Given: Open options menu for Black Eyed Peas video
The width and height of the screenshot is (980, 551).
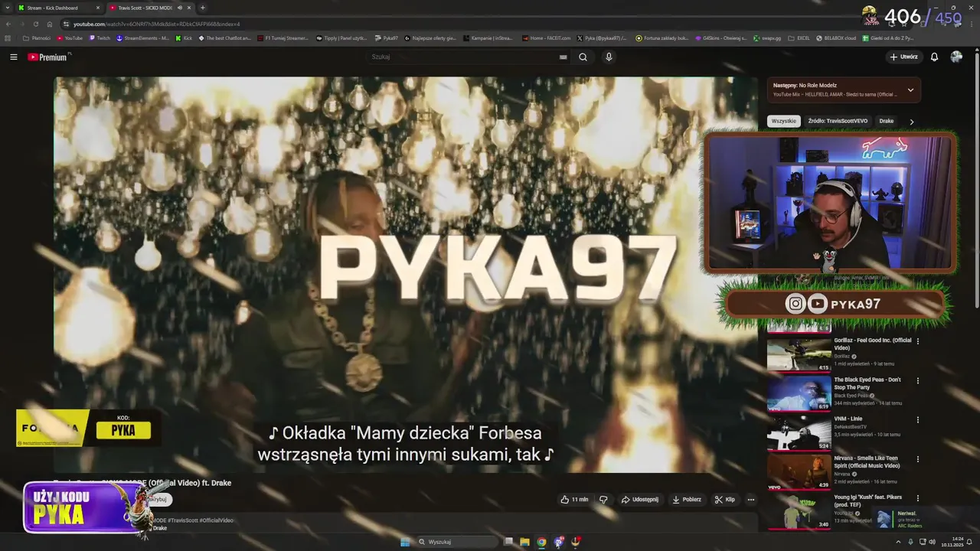Looking at the screenshot, I should coord(918,380).
